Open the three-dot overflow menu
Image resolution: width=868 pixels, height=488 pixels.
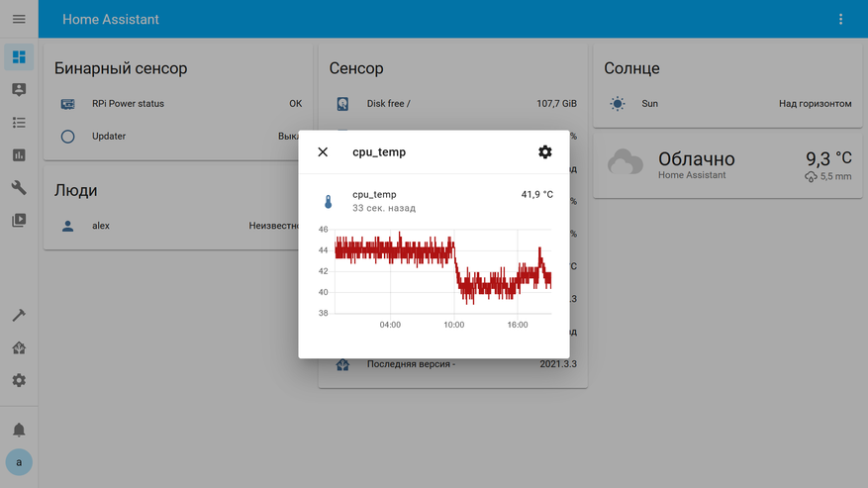840,20
